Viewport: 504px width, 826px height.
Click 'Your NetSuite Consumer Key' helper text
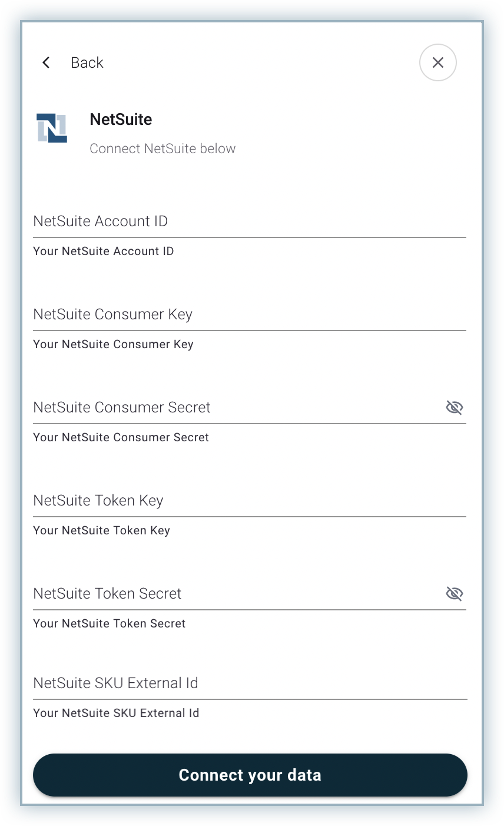pyautogui.click(x=113, y=345)
